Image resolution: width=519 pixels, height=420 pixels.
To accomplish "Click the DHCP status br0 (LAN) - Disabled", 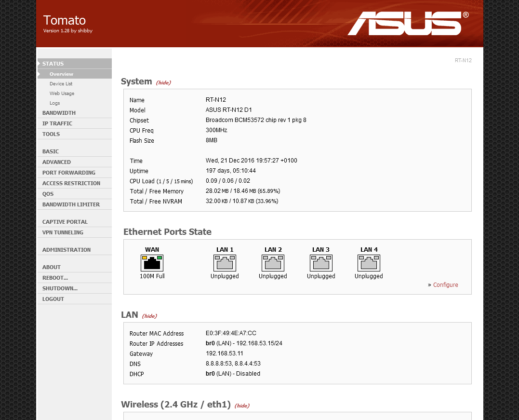I will 233,374.
